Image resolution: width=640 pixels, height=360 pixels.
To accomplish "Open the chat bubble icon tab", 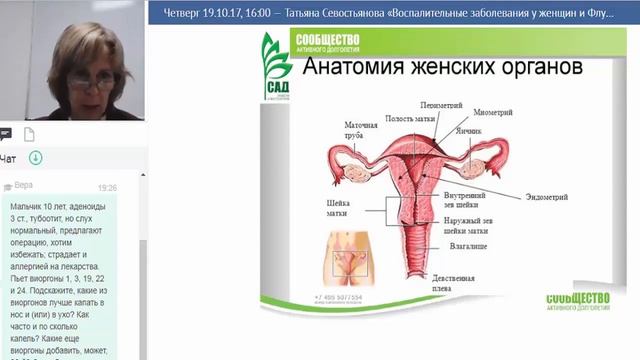I will click(5, 134).
